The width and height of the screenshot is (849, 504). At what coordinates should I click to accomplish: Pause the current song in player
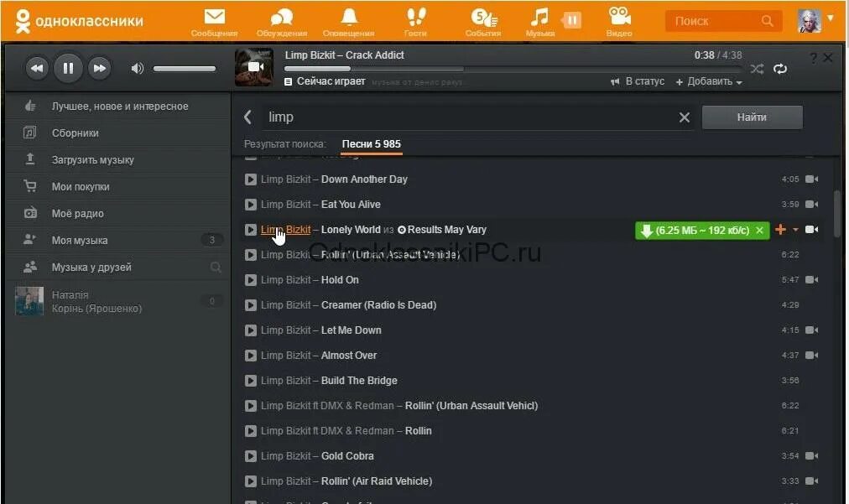tap(68, 68)
